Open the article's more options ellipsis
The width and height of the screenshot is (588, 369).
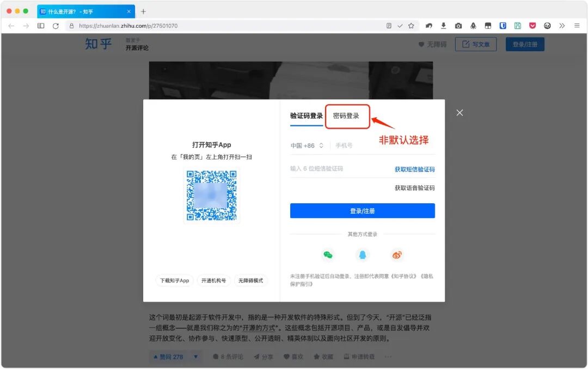tap(388, 357)
